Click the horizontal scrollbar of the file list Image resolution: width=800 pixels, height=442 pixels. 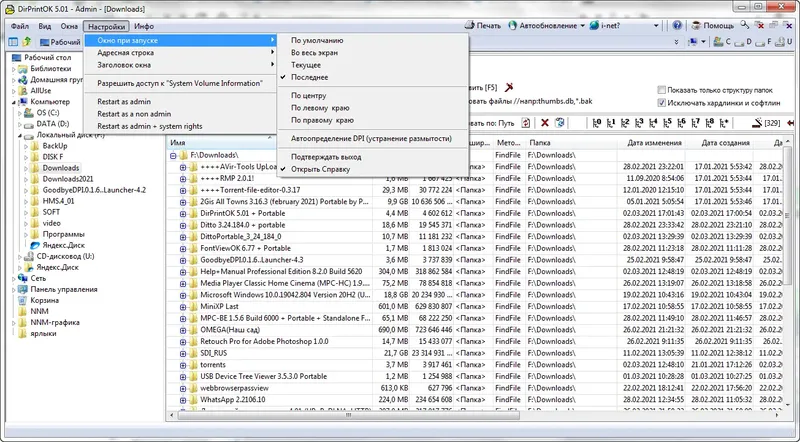click(x=349, y=415)
